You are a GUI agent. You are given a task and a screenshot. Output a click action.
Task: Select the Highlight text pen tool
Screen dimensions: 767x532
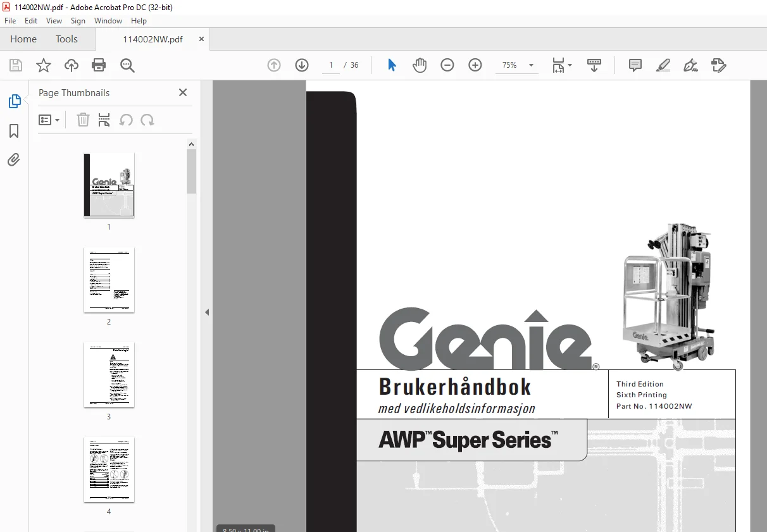pyautogui.click(x=663, y=65)
